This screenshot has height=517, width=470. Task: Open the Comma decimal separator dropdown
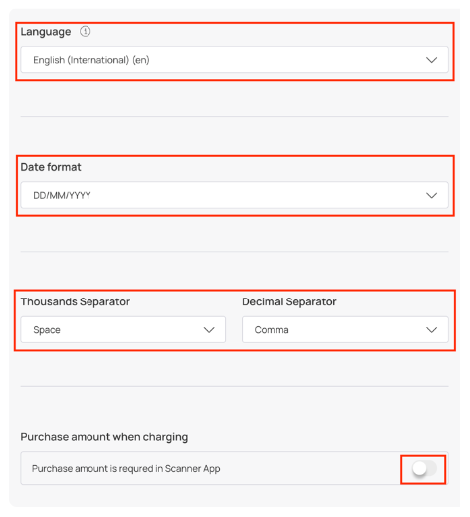coord(345,330)
